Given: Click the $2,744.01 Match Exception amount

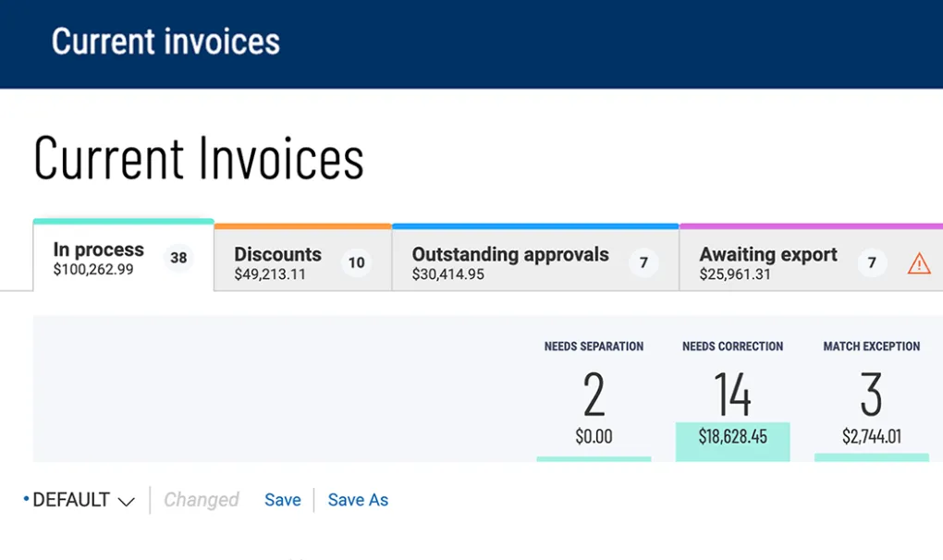Looking at the screenshot, I should (871, 436).
